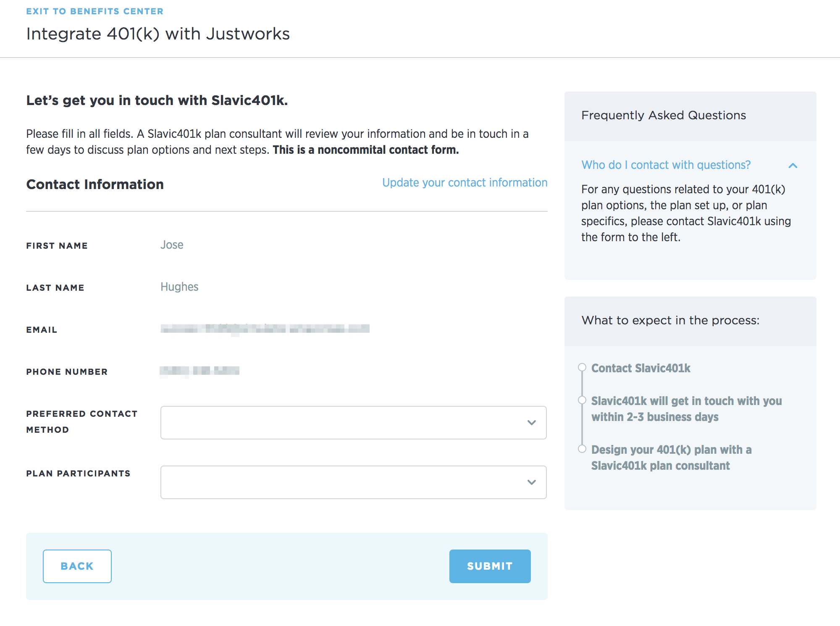Open the Plan Participants dropdown
This screenshot has width=840, height=626.
(x=353, y=482)
